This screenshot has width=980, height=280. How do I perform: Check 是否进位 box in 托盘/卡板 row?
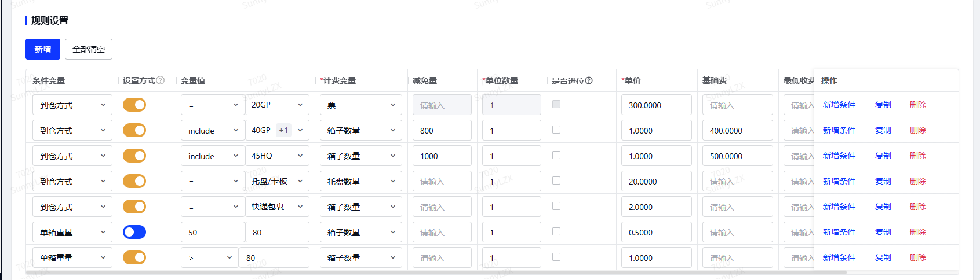[556, 180]
